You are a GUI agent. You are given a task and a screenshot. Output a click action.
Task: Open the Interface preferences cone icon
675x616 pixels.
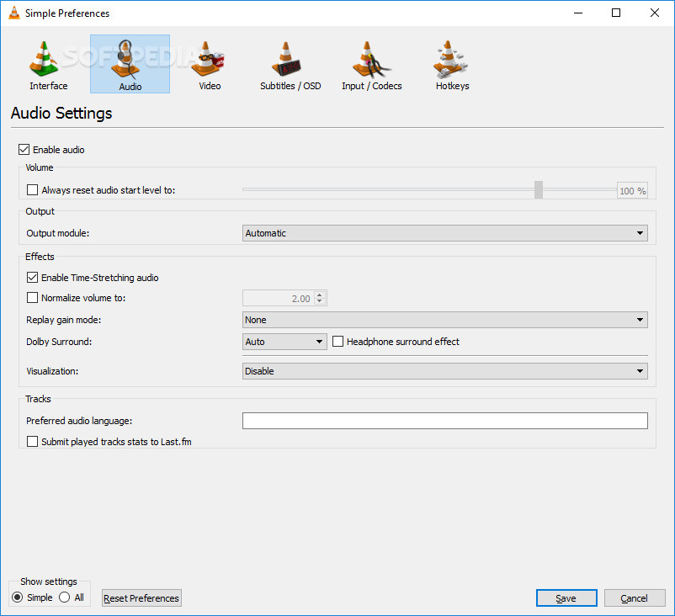coord(44,59)
